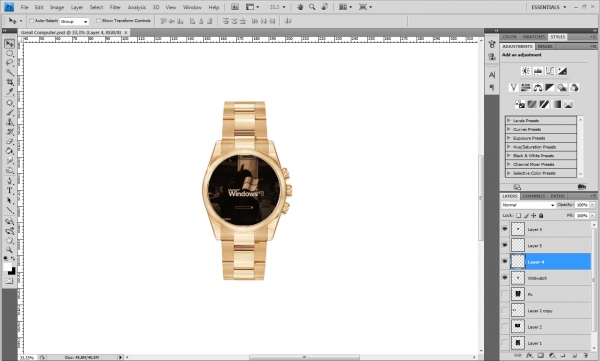Switch to the Masks tab
Screen dimensions: 600x361
click(x=545, y=46)
